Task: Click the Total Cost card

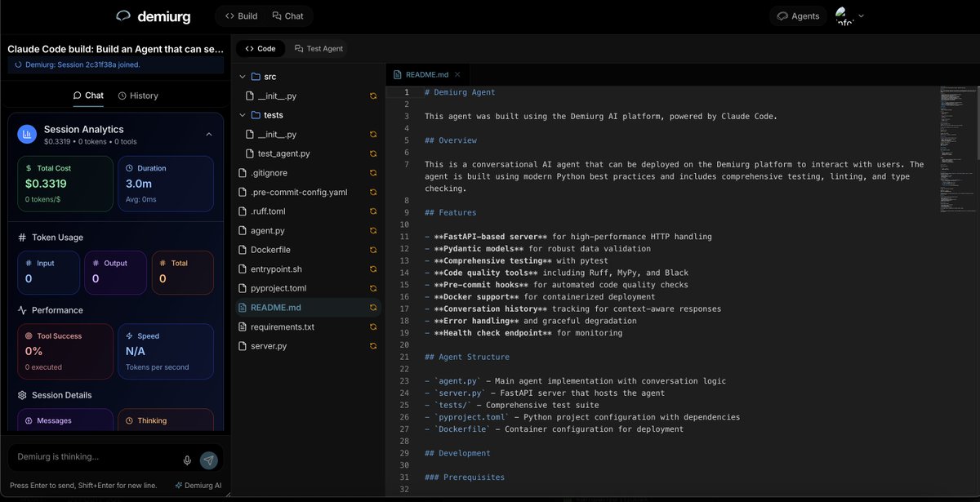Action: pos(65,184)
